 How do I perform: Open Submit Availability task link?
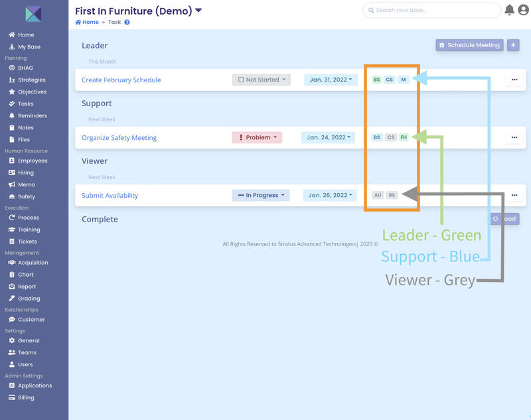(x=110, y=196)
